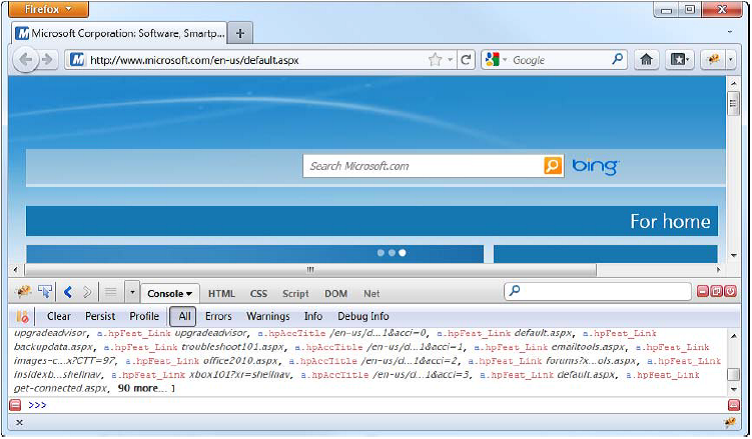Open a new tab with plus button

pyautogui.click(x=240, y=33)
